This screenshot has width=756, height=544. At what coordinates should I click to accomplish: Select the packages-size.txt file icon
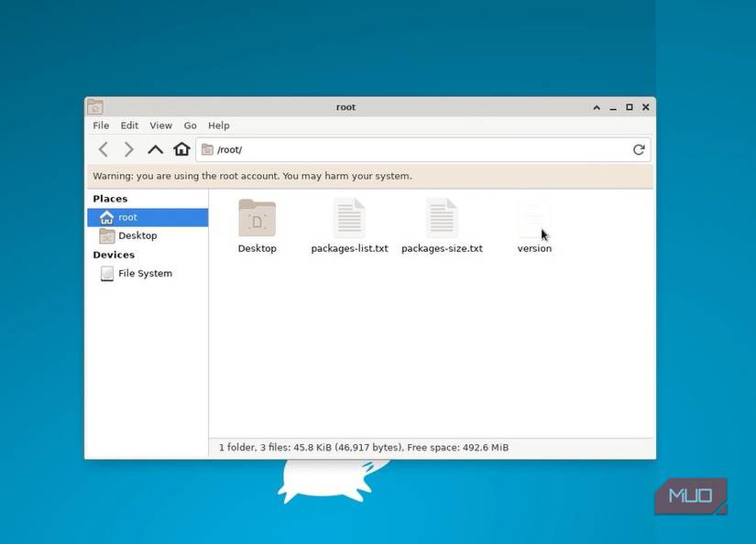(442, 218)
